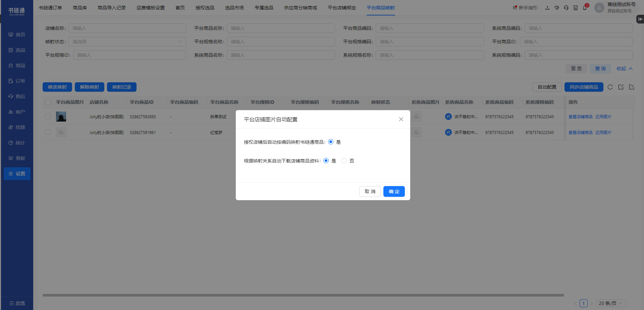644x310 pixels.
Task: Switch to the 商品库 tab
Action: [x=80, y=8]
